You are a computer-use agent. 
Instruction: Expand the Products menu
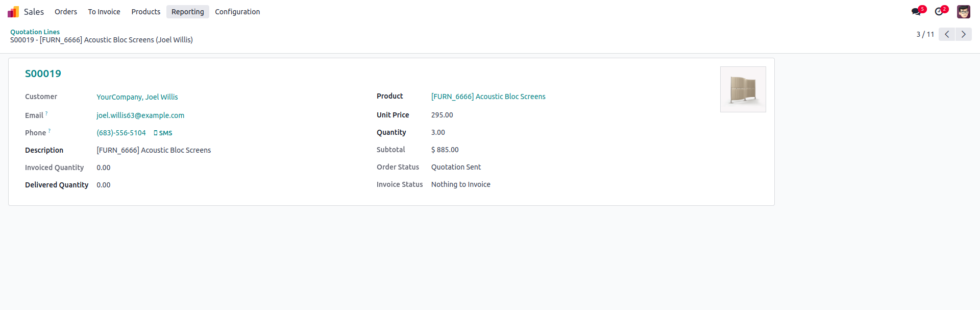145,12
